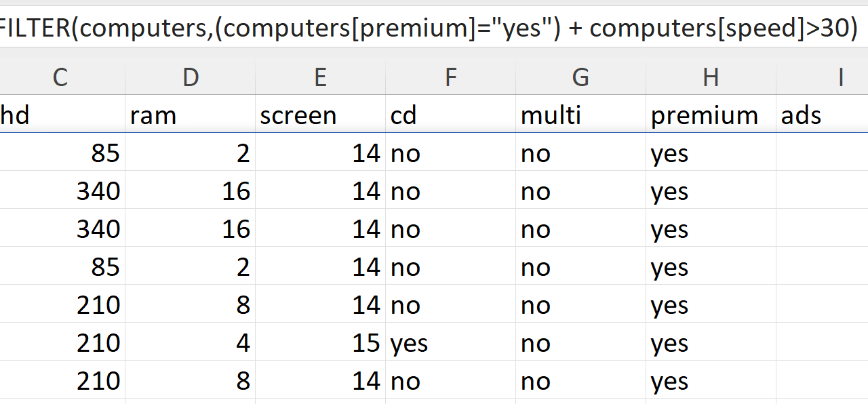Screen dimensions: 868x404
Task: Click the "ads" field header cell
Action: point(822,116)
